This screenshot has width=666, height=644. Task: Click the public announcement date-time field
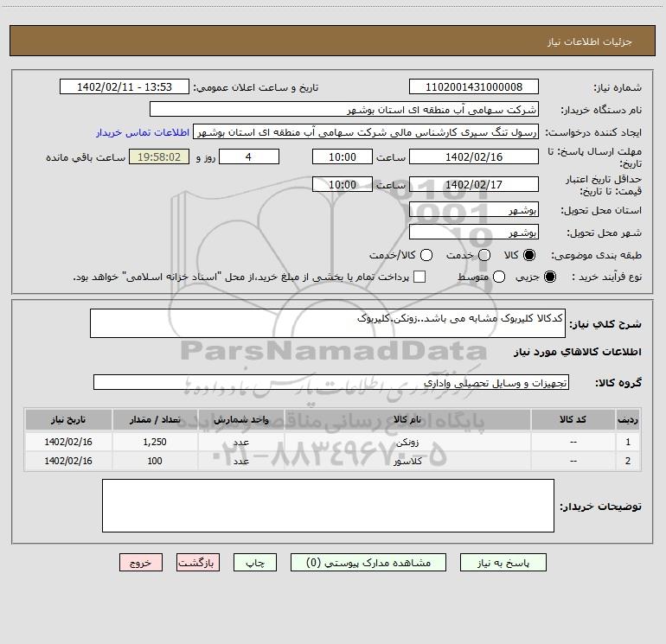125,86
